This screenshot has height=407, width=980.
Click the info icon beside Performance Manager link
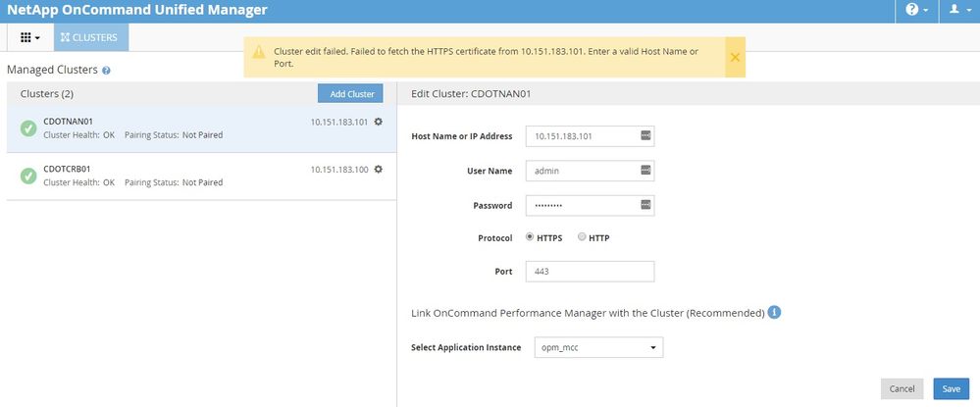pyautogui.click(x=774, y=313)
